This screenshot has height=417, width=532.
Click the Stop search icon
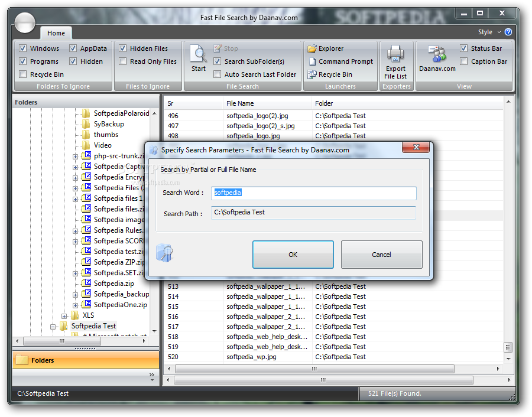coord(217,48)
